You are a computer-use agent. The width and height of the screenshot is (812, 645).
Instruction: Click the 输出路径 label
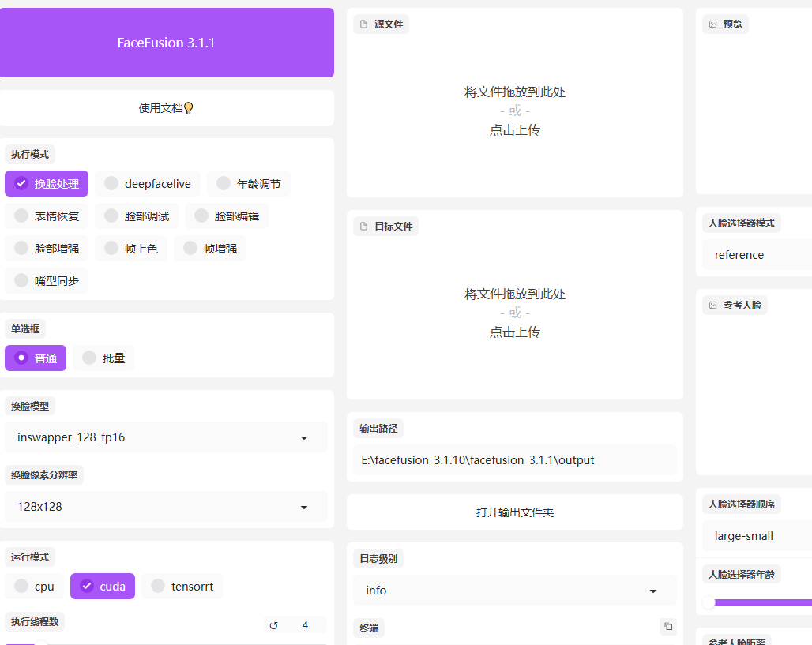[x=378, y=429]
